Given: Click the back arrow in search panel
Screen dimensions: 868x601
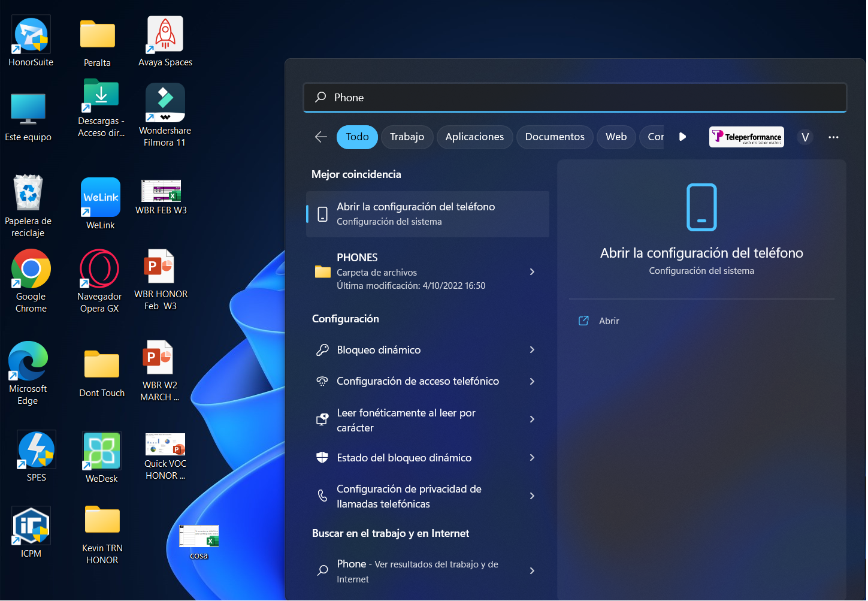Looking at the screenshot, I should coord(321,137).
